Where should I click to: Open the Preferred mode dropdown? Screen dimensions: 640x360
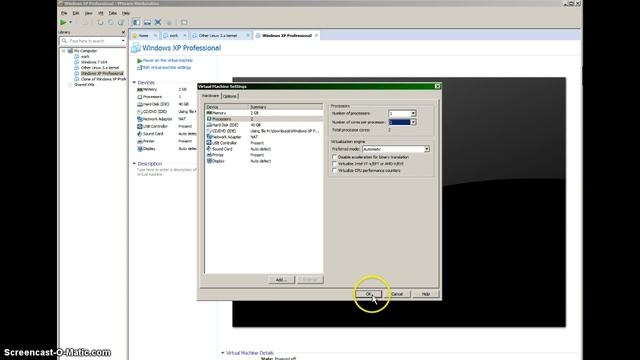(x=427, y=149)
